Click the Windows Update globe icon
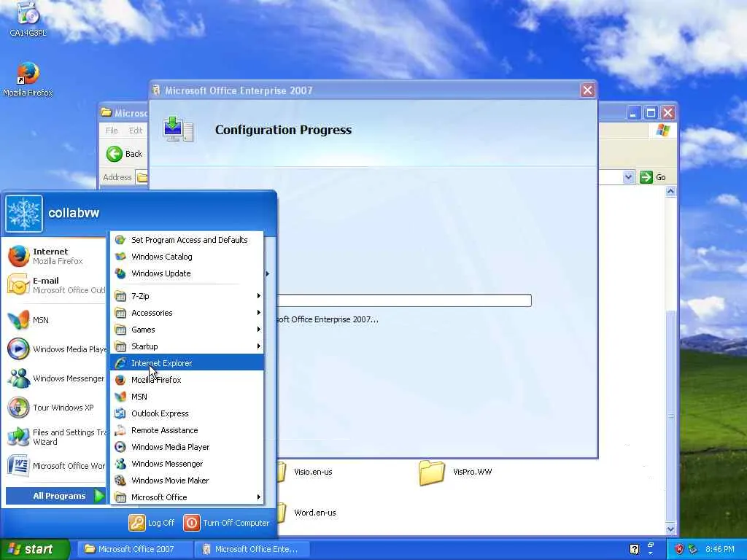Image resolution: width=747 pixels, height=560 pixels. tap(120, 273)
